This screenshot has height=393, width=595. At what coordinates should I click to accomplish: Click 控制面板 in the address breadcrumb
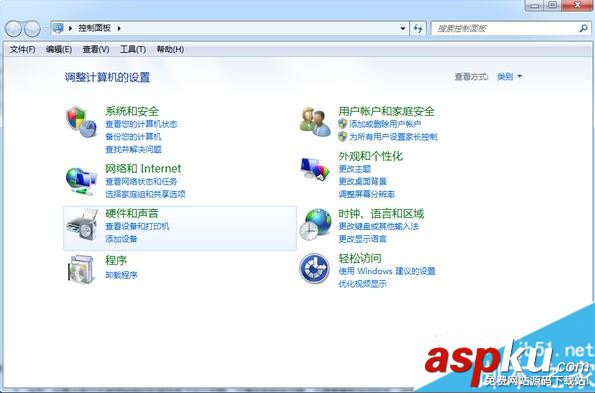[94, 28]
